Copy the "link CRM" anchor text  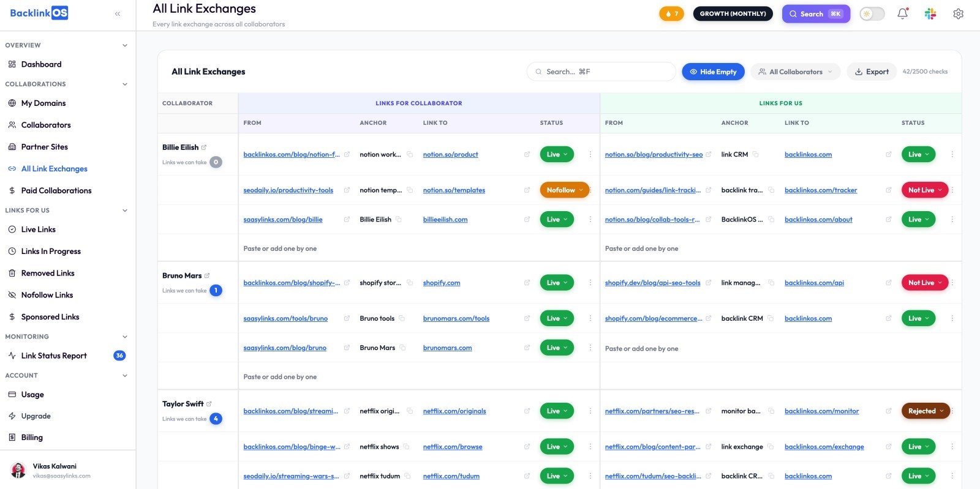point(756,154)
